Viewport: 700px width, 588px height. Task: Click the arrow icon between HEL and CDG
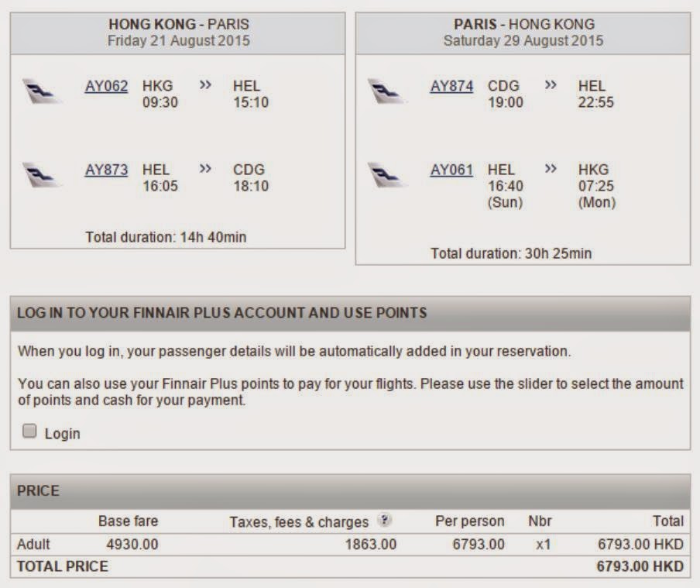205,169
